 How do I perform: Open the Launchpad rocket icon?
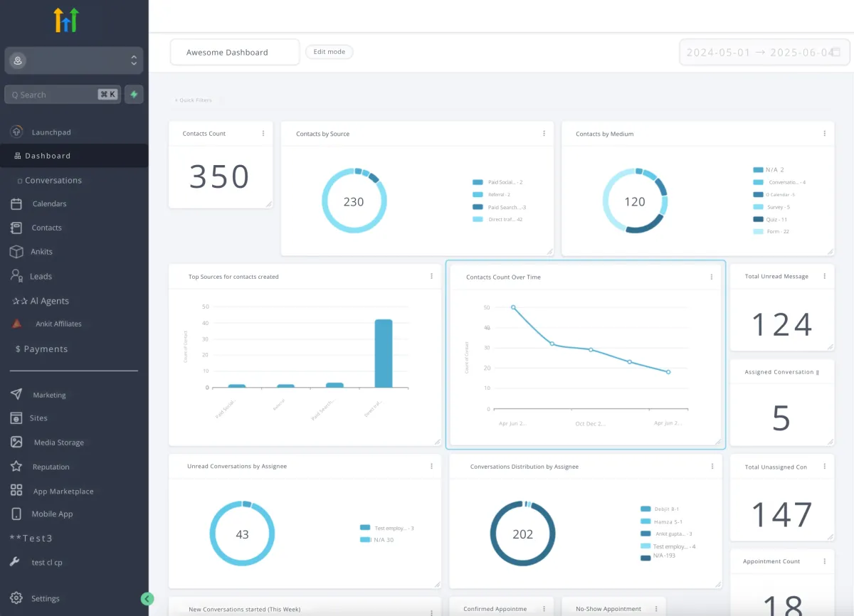(x=16, y=132)
